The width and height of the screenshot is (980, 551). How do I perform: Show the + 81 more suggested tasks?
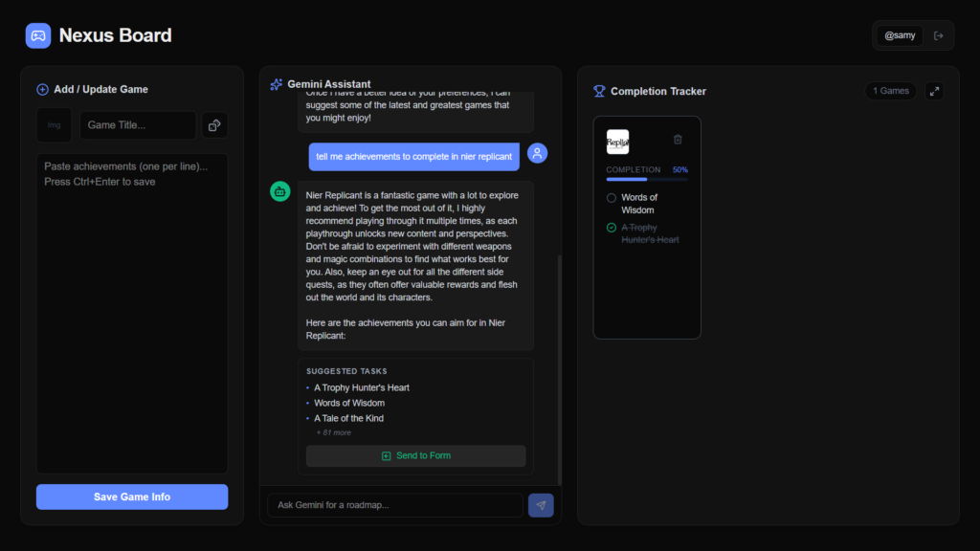tap(333, 432)
